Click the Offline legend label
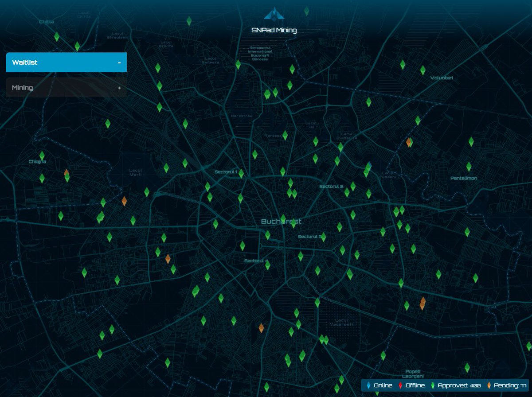 coord(415,385)
